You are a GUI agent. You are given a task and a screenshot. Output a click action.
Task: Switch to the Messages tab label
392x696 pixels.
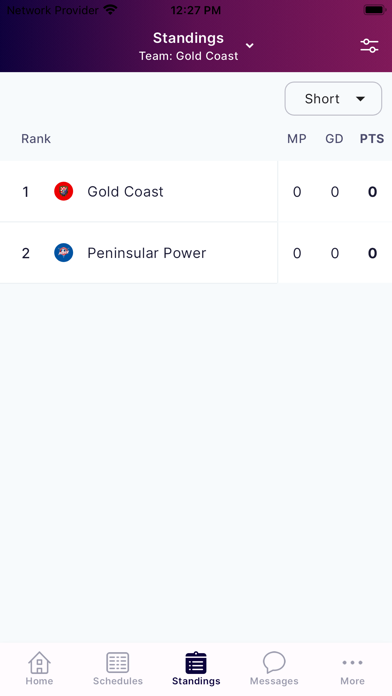274,681
